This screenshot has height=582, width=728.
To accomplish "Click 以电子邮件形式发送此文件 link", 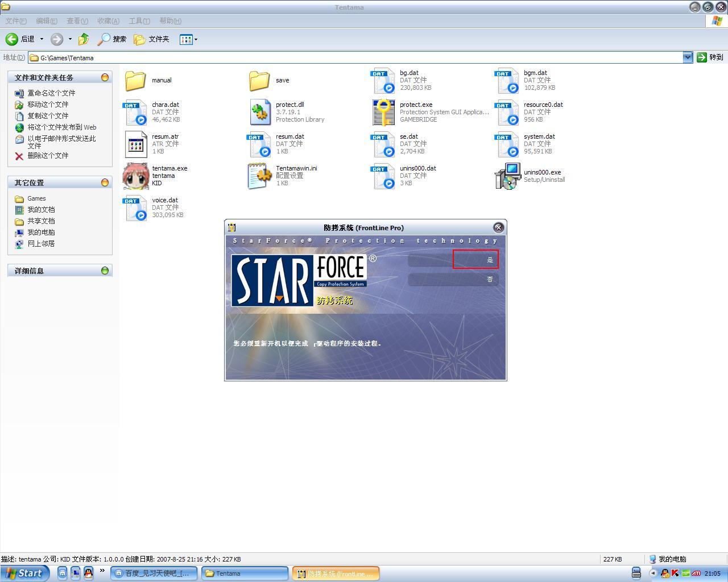I will 61,142.
